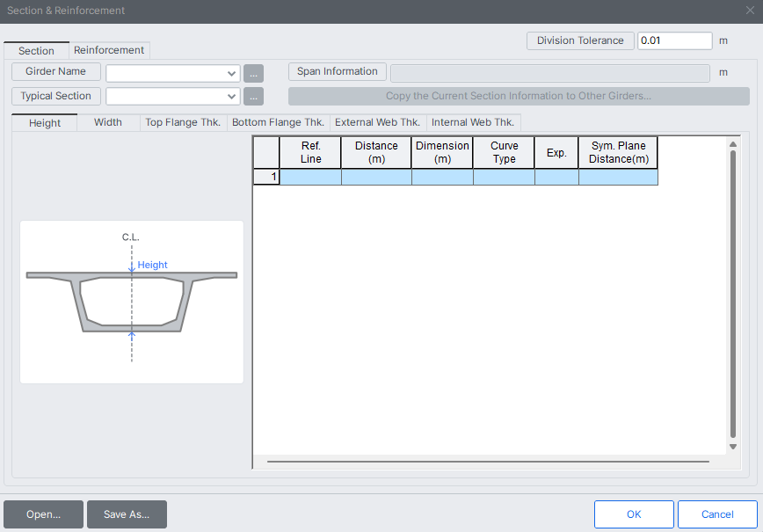This screenshot has width=763, height=532.
Task: Click Open... at the bottom left
Action: click(x=43, y=514)
